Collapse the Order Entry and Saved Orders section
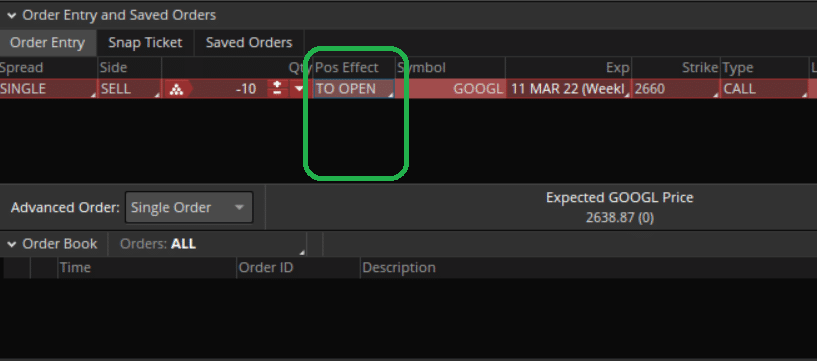 pyautogui.click(x=11, y=16)
